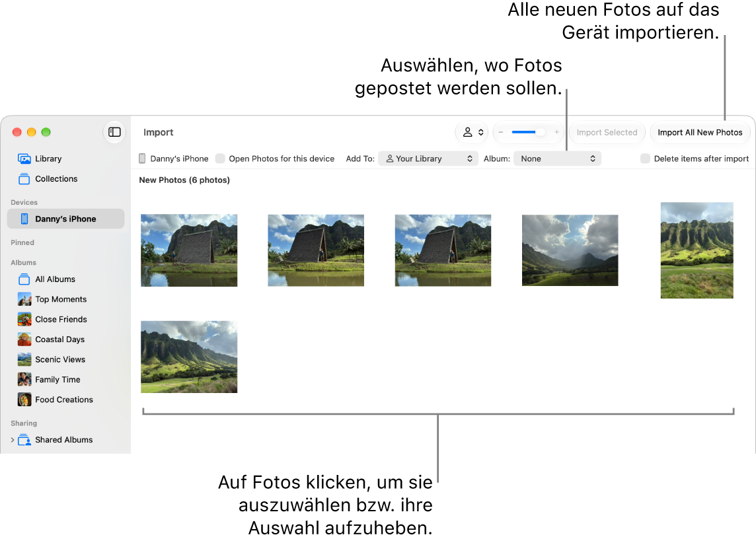Click the zoom in plus icon

[556, 132]
